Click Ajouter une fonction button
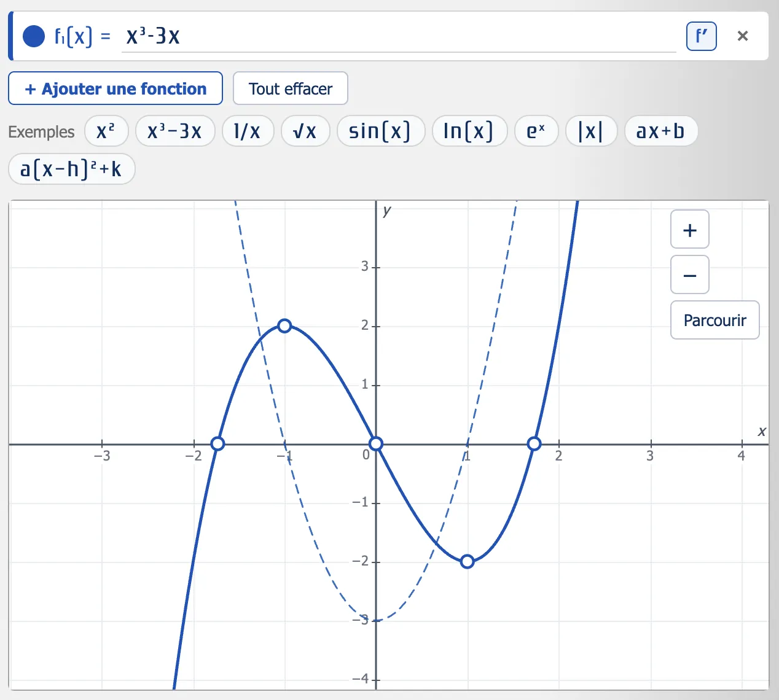The image size is (779, 700). (x=115, y=88)
